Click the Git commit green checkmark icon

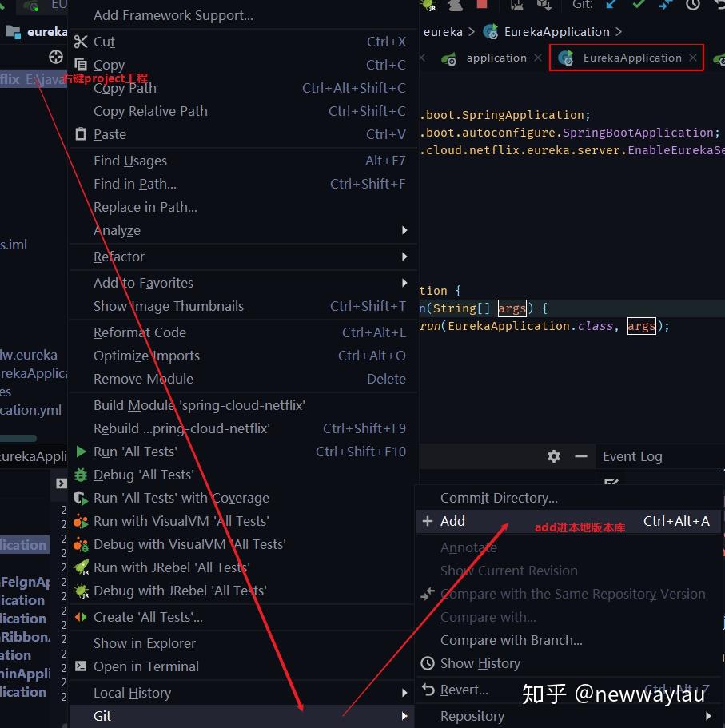pos(639,4)
